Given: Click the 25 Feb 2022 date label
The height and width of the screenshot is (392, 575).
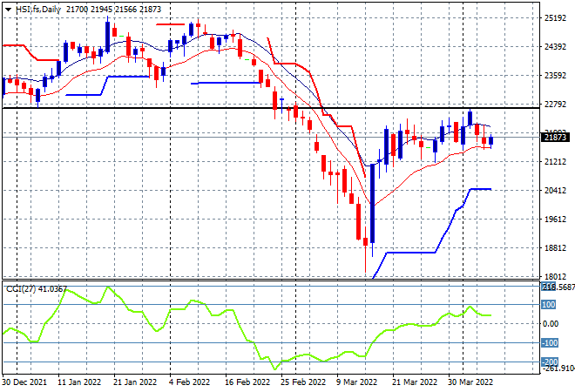Looking at the screenshot, I should 303,382.
